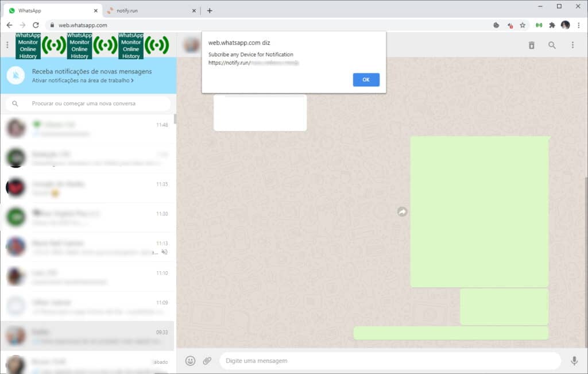Select the highlighted chat timestamped 09:33
This screenshot has height=374, width=588.
pos(87,336)
